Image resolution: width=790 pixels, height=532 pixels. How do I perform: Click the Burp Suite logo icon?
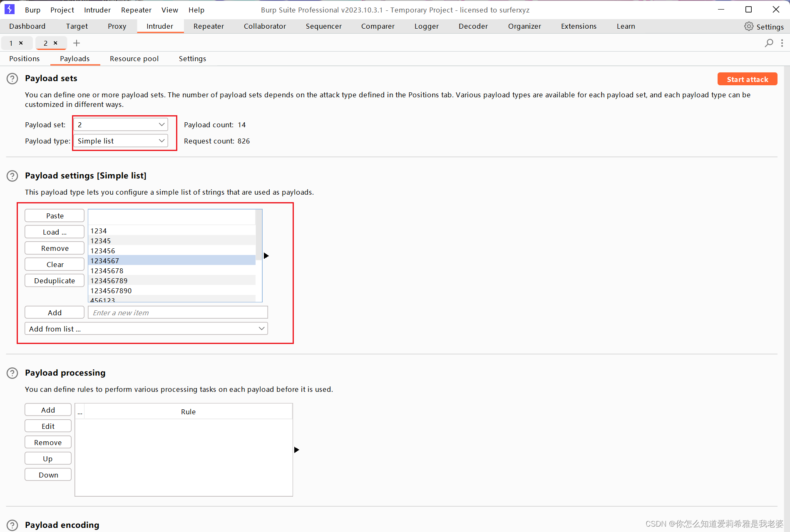pyautogui.click(x=10, y=9)
